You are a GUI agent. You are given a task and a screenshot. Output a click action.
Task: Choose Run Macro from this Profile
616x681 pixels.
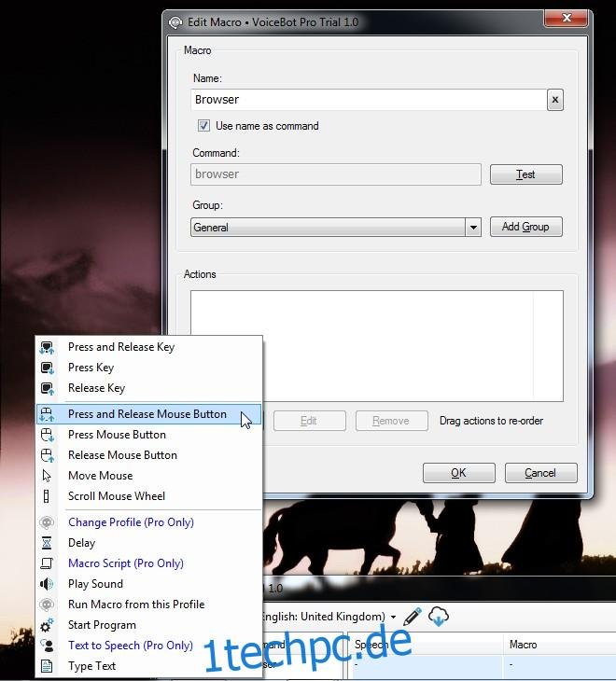point(149,605)
